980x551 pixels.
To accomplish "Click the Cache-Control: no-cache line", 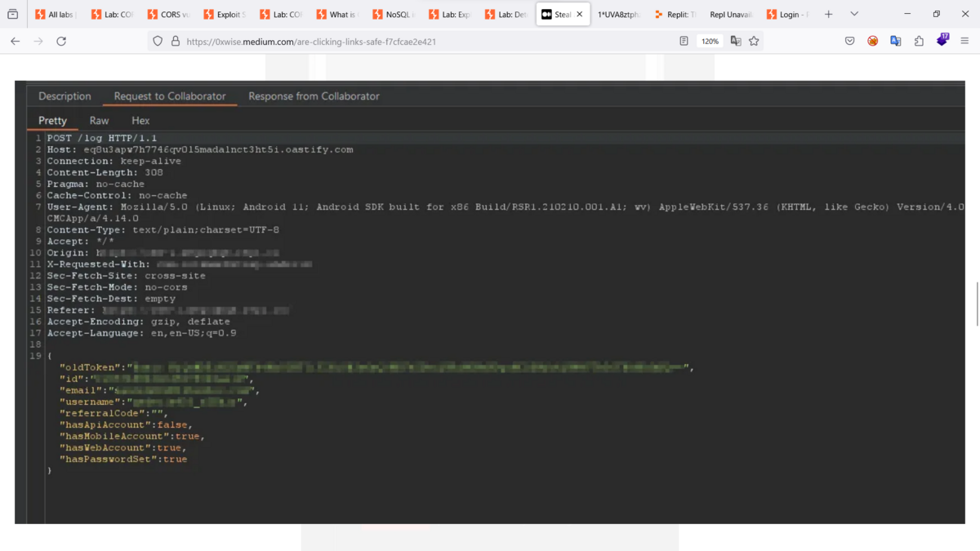I will click(117, 196).
